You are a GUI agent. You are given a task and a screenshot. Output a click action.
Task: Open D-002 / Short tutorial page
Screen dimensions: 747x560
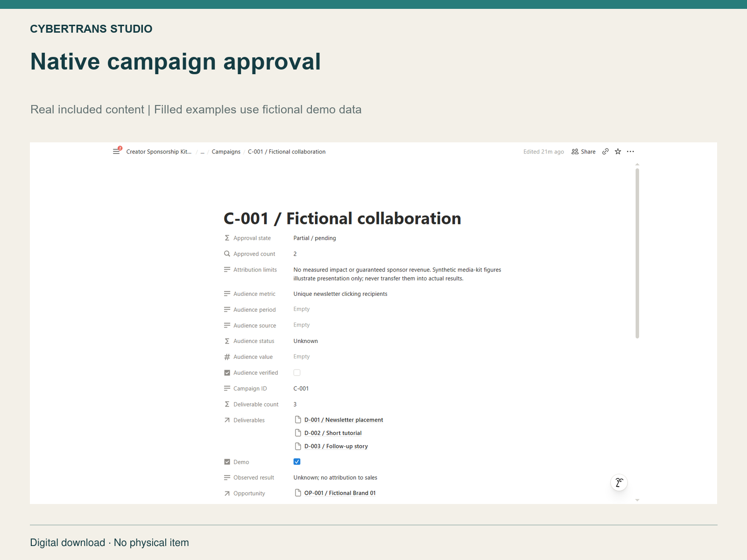[x=333, y=433]
